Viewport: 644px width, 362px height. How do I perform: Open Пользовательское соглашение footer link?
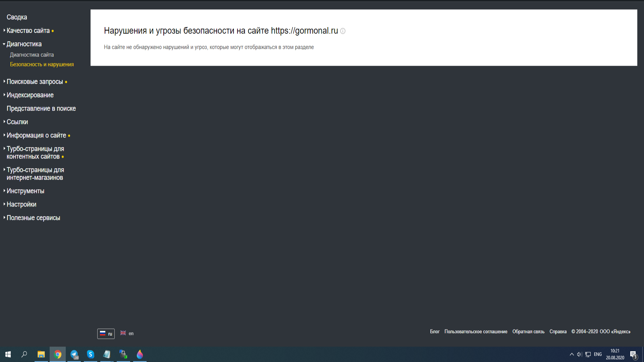[x=476, y=331]
